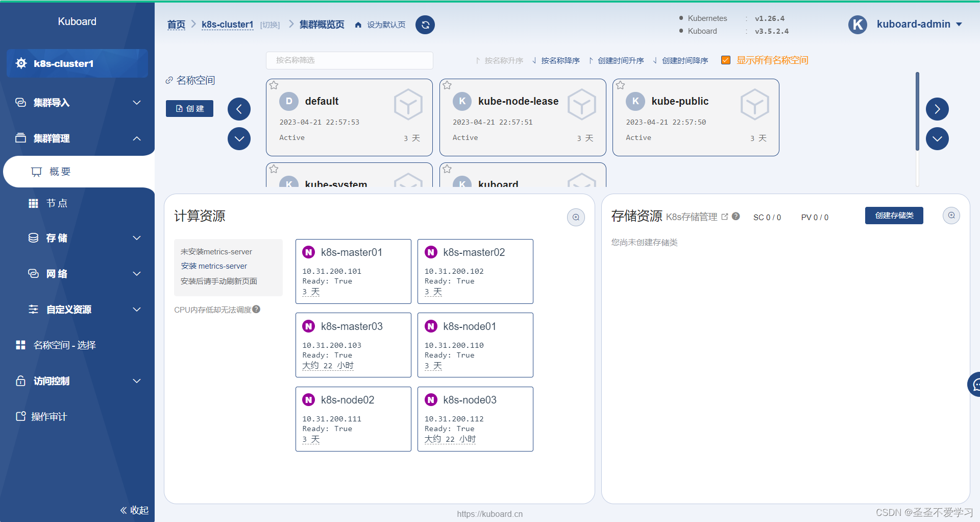Click the https://kuboard.cn footer link
The width and height of the screenshot is (980, 522).
pos(489,514)
